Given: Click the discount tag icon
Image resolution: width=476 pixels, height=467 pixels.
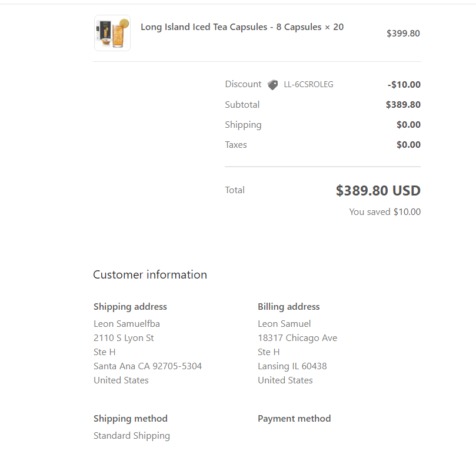Looking at the screenshot, I should tap(272, 84).
